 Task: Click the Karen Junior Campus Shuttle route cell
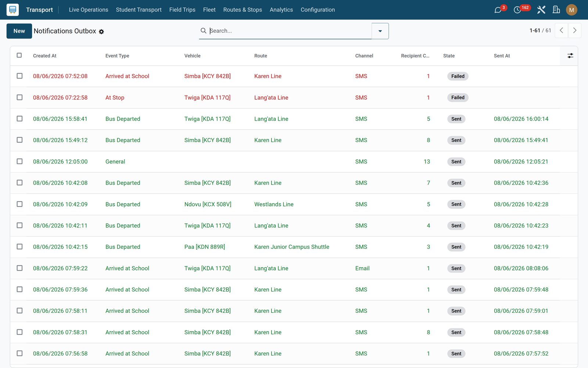[292, 247]
